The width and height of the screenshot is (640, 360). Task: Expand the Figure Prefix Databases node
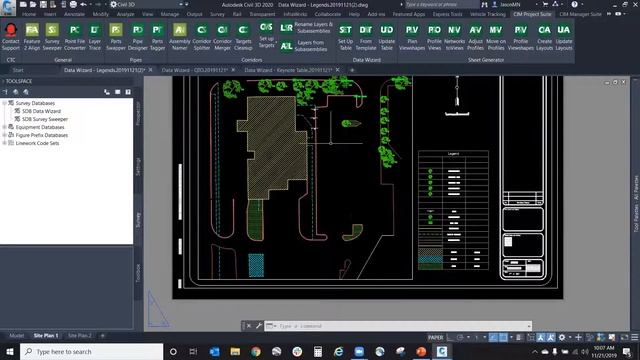coord(4,135)
